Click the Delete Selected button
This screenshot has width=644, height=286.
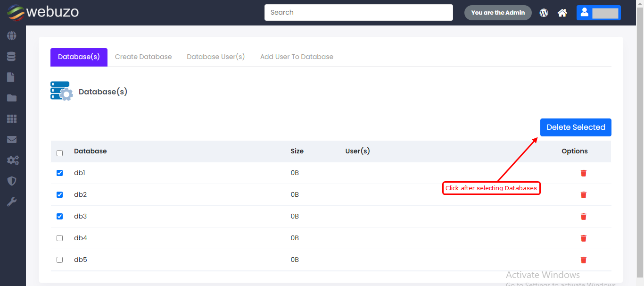[x=575, y=127]
